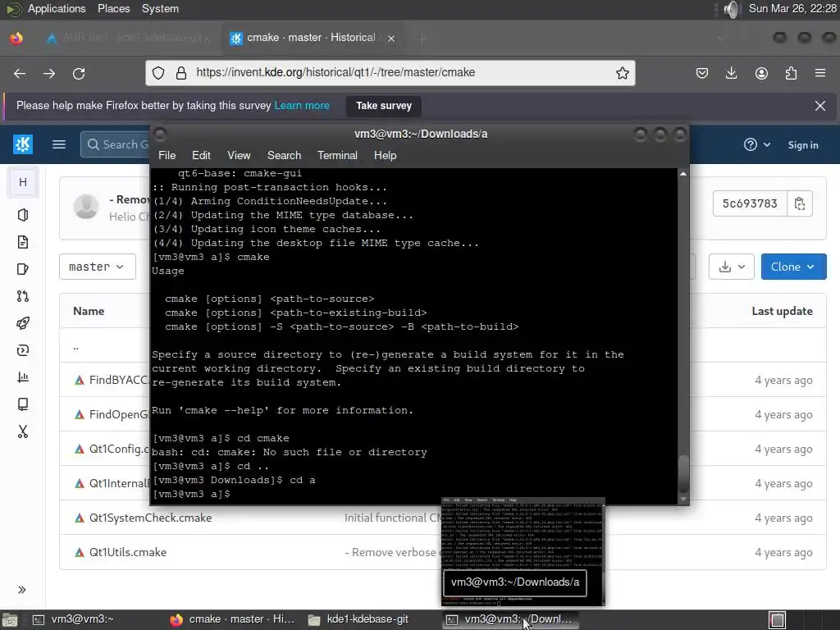The height and width of the screenshot is (630, 840).
Task: Bookmark this page with the star icon
Action: coord(622,73)
